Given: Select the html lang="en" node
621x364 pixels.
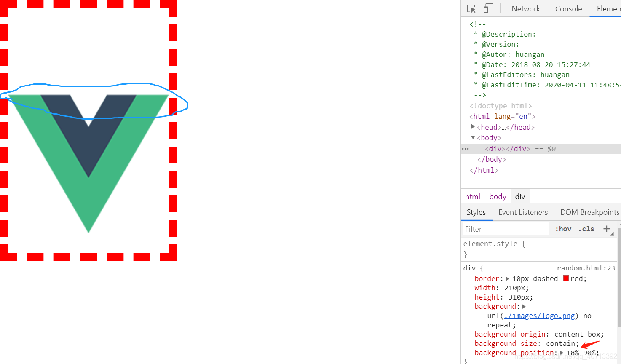Looking at the screenshot, I should pos(502,116).
